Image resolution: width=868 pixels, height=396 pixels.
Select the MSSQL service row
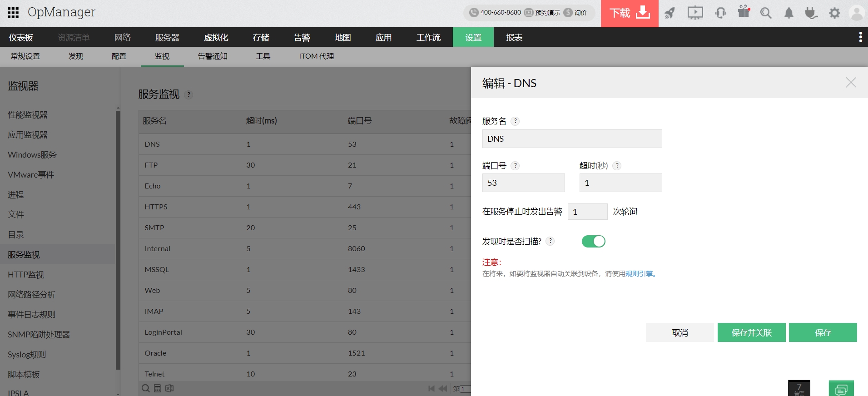click(305, 270)
